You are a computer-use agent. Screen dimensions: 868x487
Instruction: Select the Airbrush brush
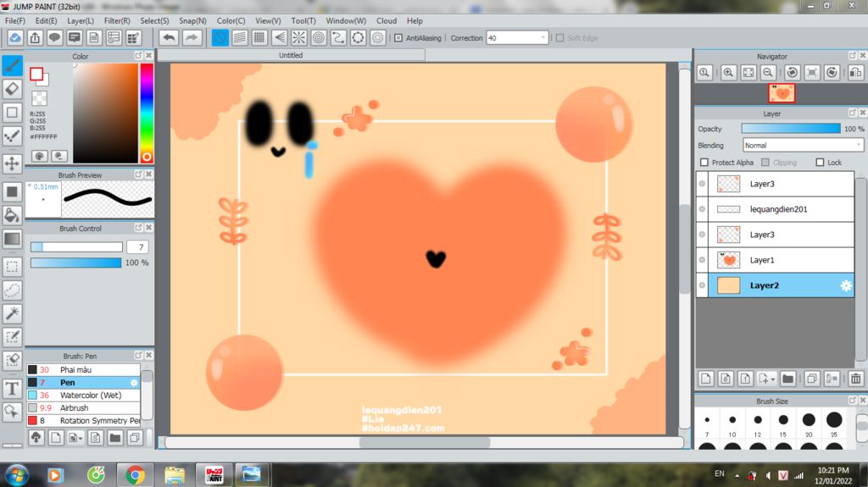(x=83, y=408)
